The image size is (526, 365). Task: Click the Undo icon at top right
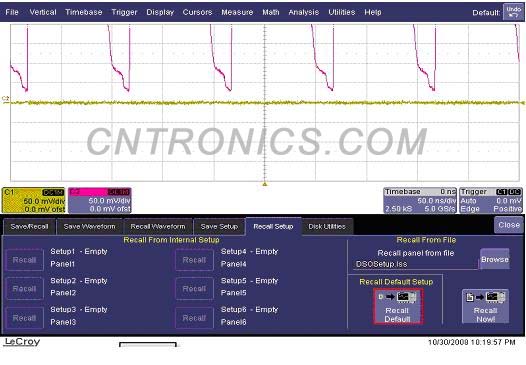(513, 12)
